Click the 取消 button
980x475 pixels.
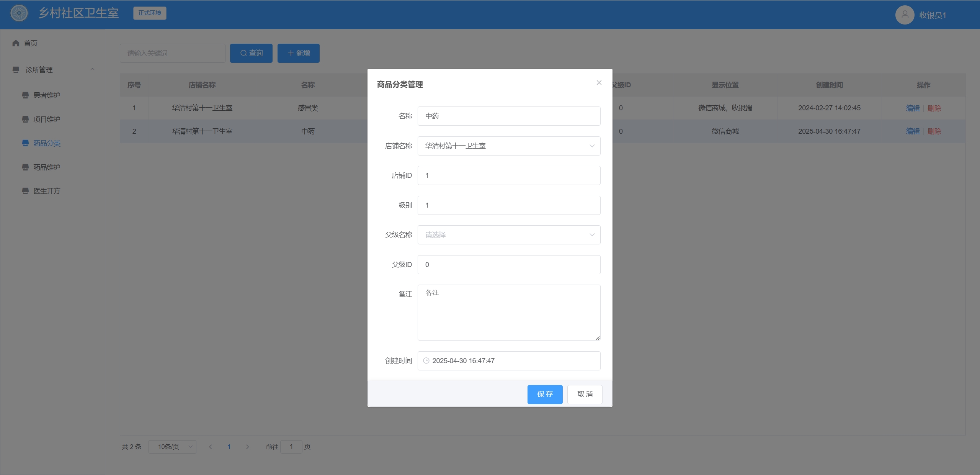pos(585,394)
